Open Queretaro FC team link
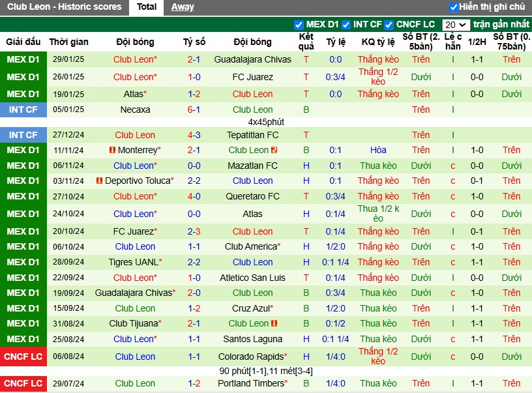Screen dimensions: 532x393 (252, 196)
